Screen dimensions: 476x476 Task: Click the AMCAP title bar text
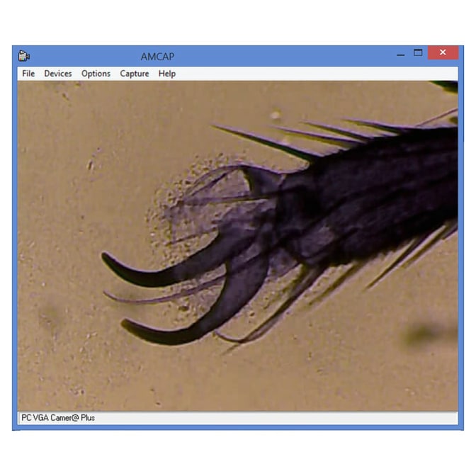tap(157, 57)
